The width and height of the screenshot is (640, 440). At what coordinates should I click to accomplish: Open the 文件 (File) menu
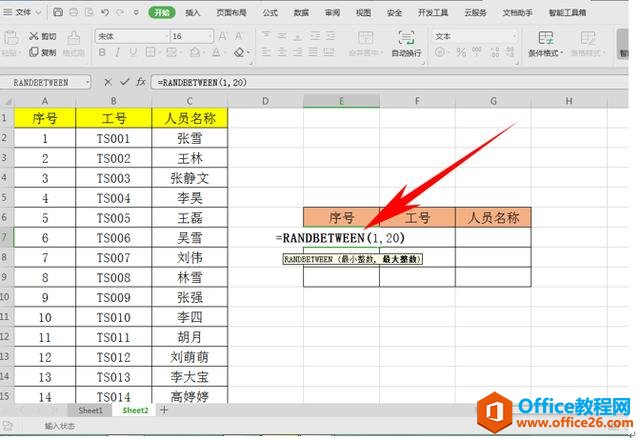[x=23, y=13]
